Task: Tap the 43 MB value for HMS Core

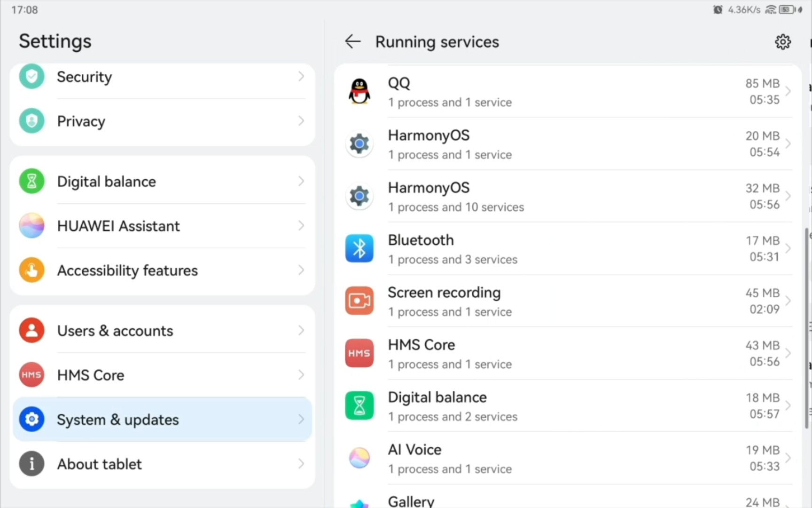Action: pyautogui.click(x=762, y=345)
